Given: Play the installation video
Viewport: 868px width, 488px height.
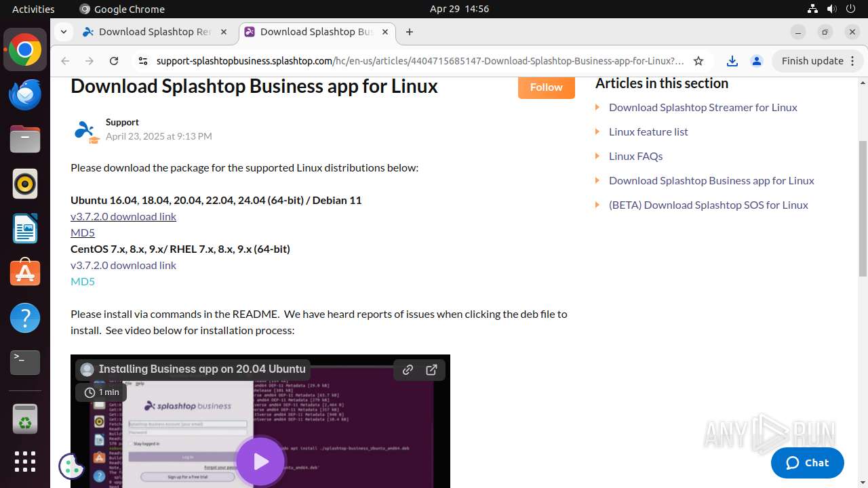Looking at the screenshot, I should pos(260,462).
